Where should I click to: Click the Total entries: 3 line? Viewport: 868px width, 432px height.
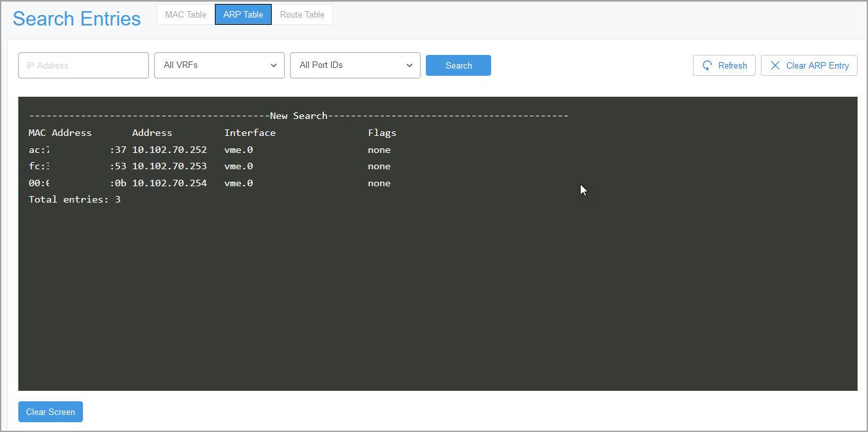[x=74, y=199]
